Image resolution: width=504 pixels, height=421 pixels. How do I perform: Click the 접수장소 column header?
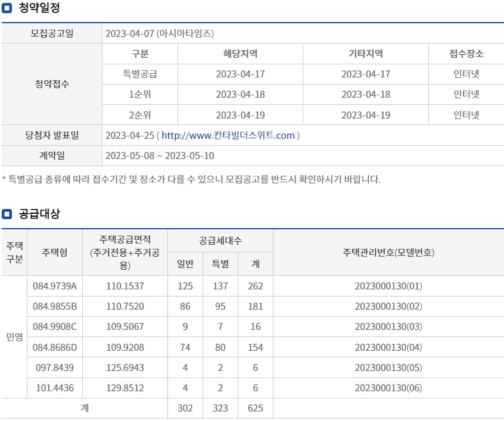[466, 54]
